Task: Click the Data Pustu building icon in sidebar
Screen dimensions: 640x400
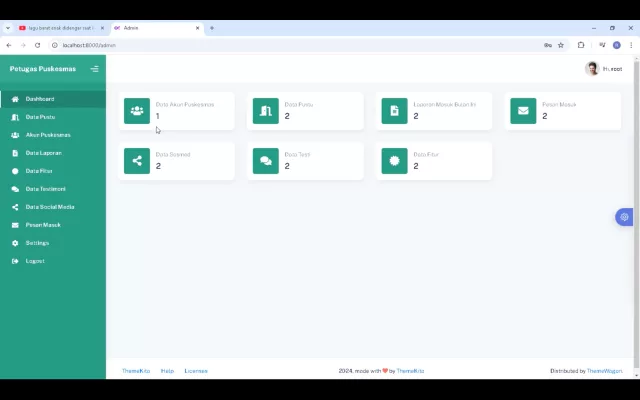Action: coord(15,117)
